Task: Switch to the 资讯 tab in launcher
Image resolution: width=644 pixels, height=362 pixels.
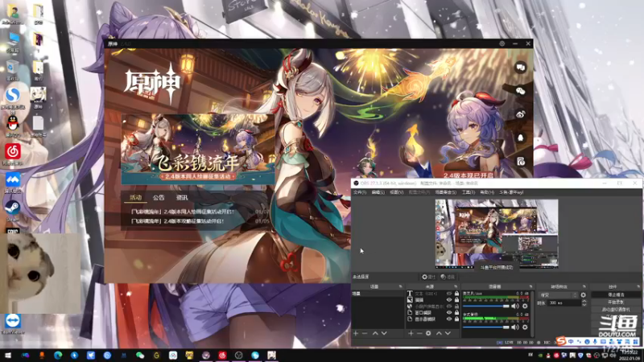Action: point(182,197)
